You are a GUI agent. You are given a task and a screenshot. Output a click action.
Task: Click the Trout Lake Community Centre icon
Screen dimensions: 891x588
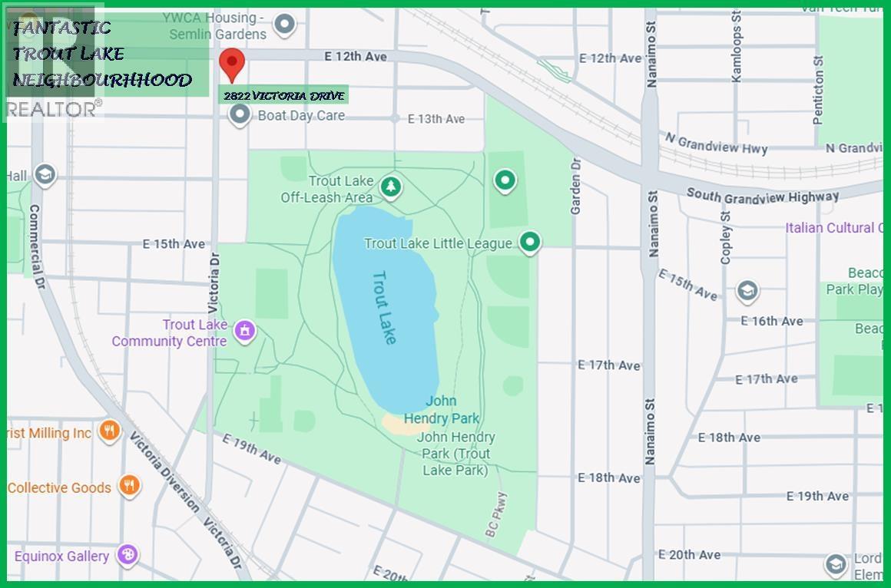[x=245, y=332]
